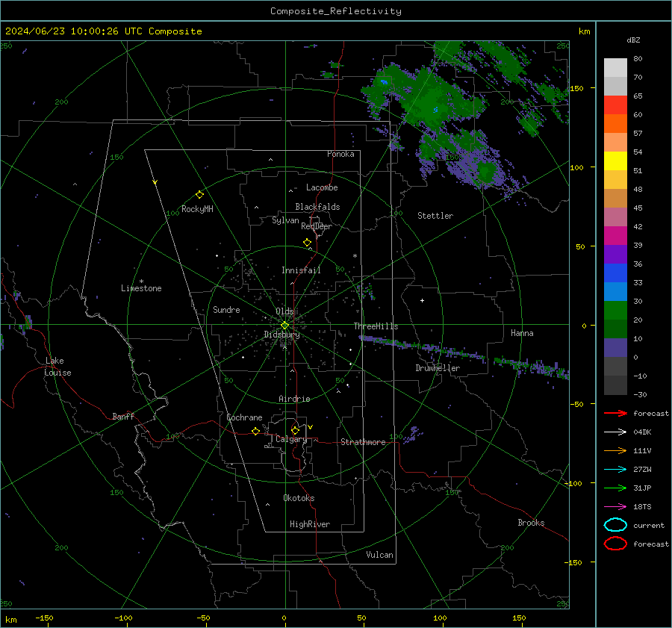Image resolution: width=672 pixels, height=628 pixels.
Task: Click the -100 tick on right km axis
Action: 573,483
